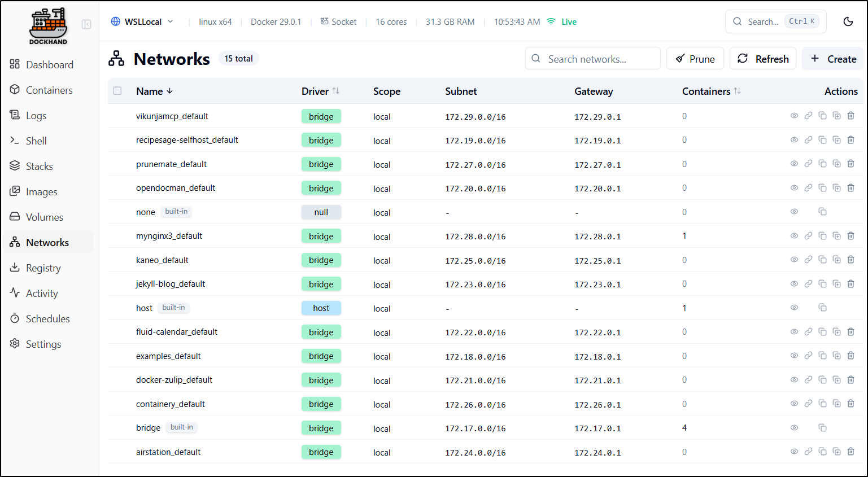
Task: Open the Stacks page from the sidebar
Action: tap(39, 167)
